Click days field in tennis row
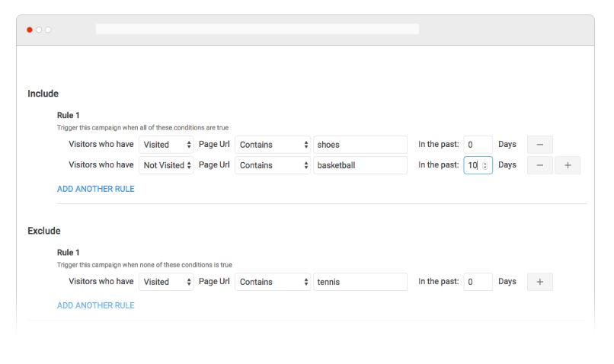This screenshot has width=614, height=364. 478,282
